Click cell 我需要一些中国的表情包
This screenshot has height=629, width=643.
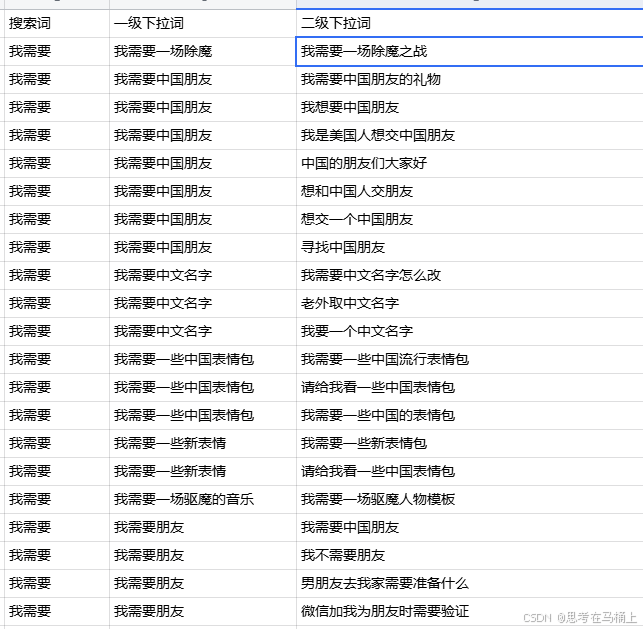tap(470, 415)
